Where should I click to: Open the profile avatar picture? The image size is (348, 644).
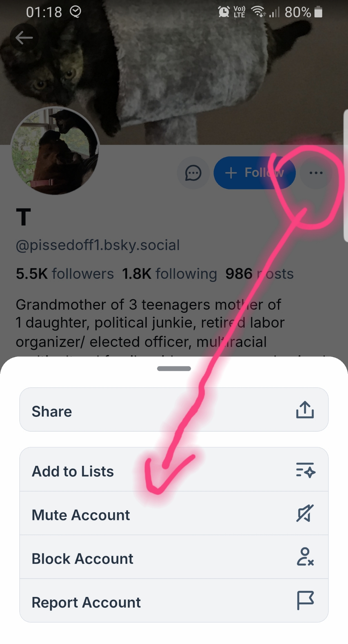(55, 151)
